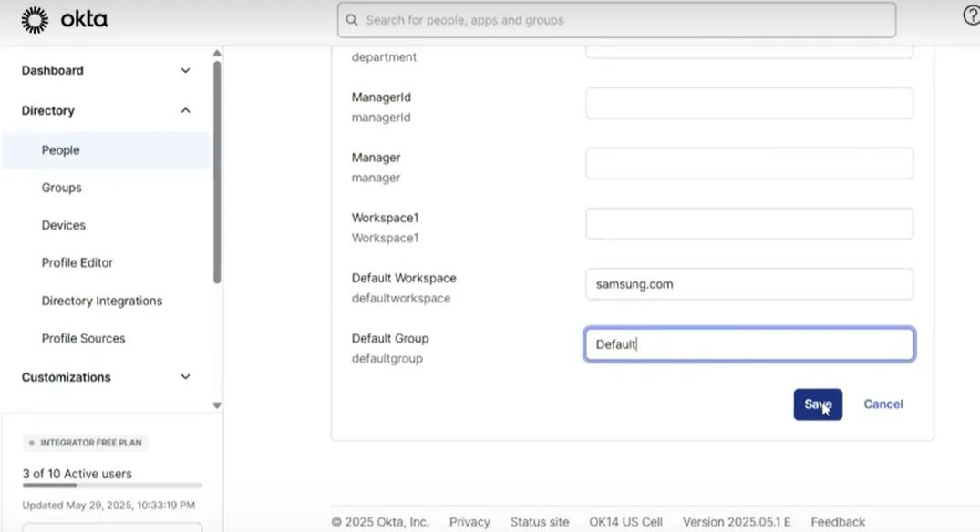This screenshot has width=980, height=532.
Task: Click the search magnifier icon
Action: [352, 20]
